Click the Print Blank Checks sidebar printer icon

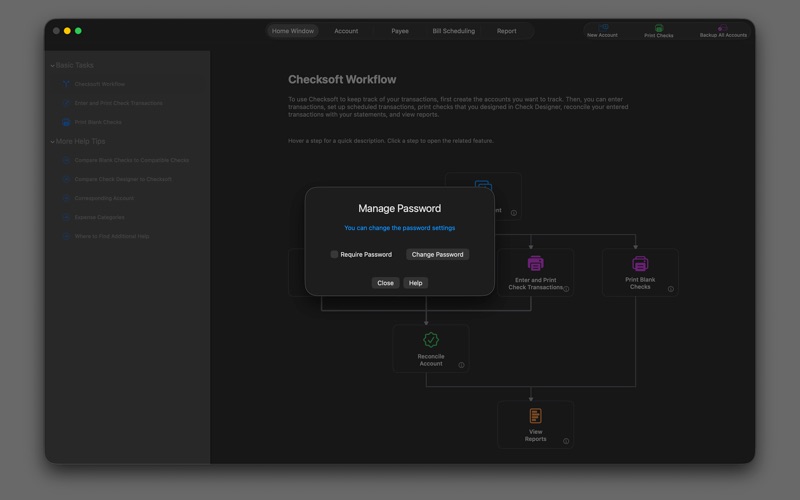click(66, 122)
